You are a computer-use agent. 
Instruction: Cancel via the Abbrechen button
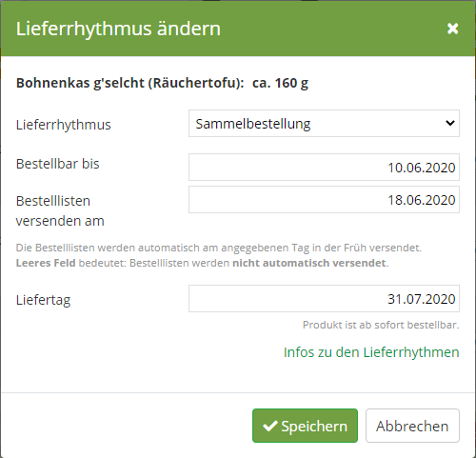click(x=412, y=426)
